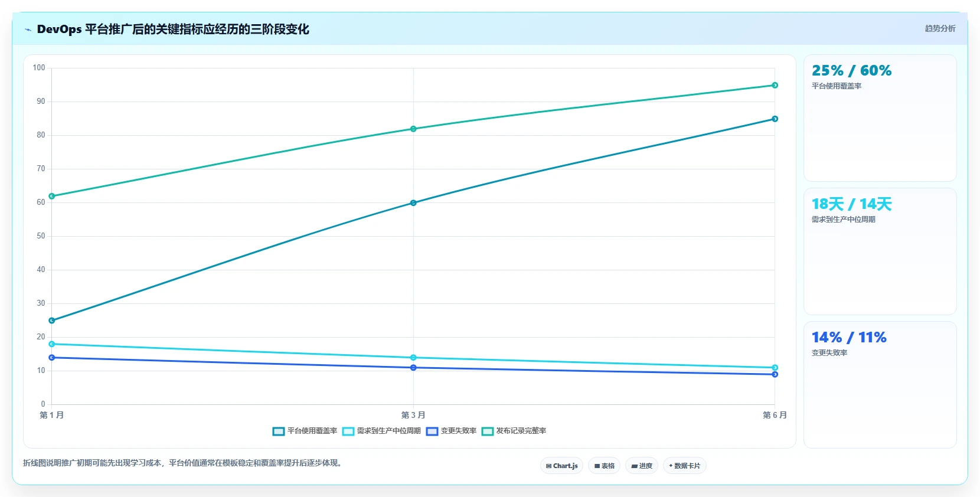Viewport: 980px width, 497px height.
Task: Click the 平台使用覆盖率 point at 第 6 月
Action: pyautogui.click(x=775, y=119)
